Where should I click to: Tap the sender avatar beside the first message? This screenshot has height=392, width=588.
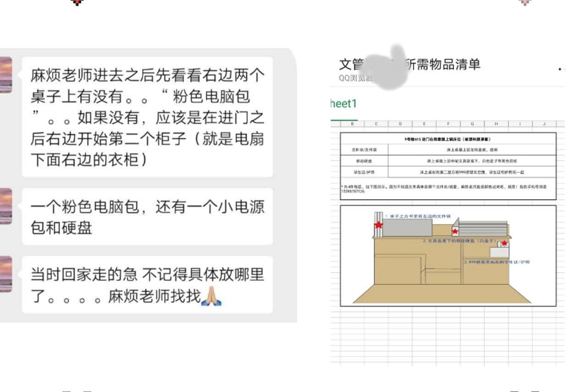coord(5,75)
